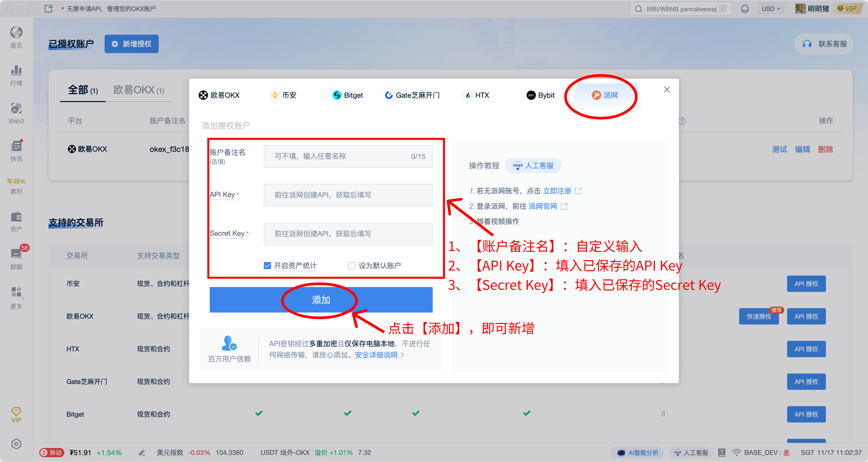Open the settings hexagon icon in sidebar
868x462 pixels.
16,444
